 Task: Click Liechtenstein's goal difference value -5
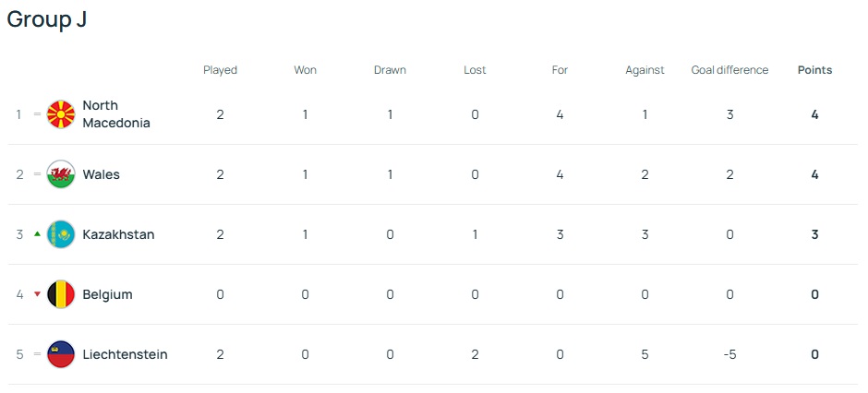point(729,354)
